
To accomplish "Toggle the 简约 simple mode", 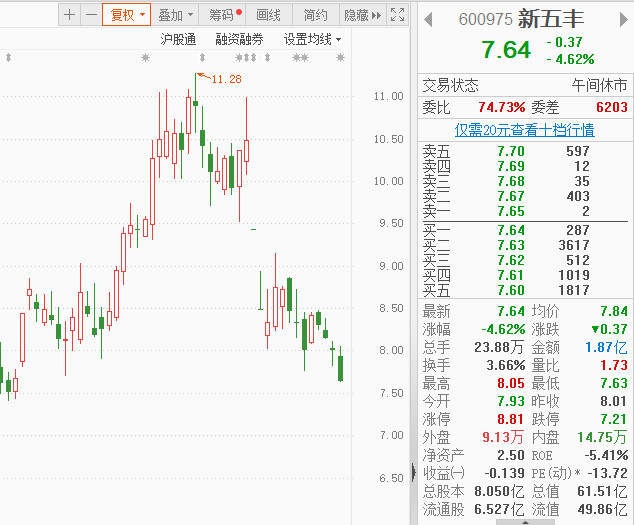I will tap(315, 15).
